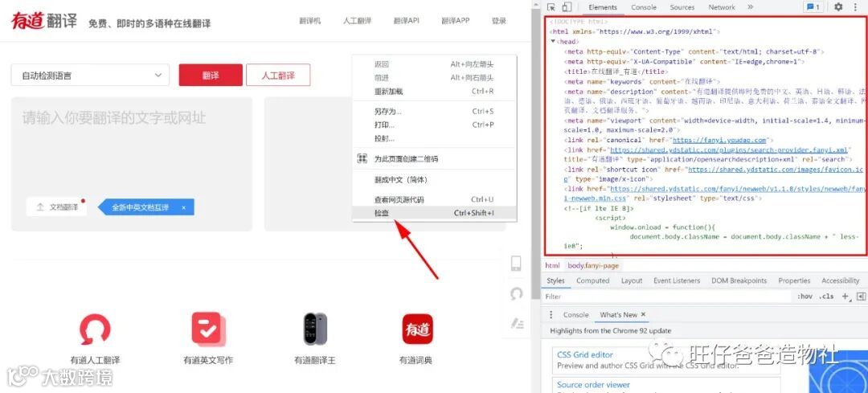Image resolution: width=868 pixels, height=393 pixels.
Task: Show more DevTools tabs with double chevron
Action: click(750, 7)
